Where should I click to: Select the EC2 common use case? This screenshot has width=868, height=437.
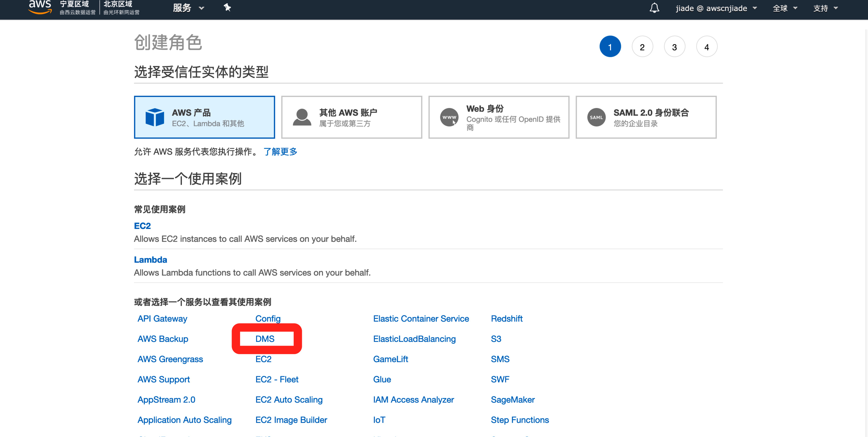(x=142, y=226)
